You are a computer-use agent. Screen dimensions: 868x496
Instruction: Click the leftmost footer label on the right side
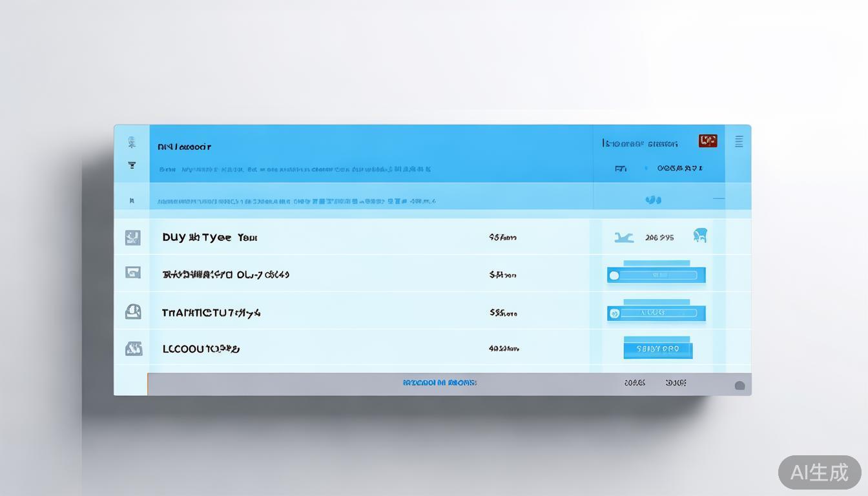coord(634,383)
